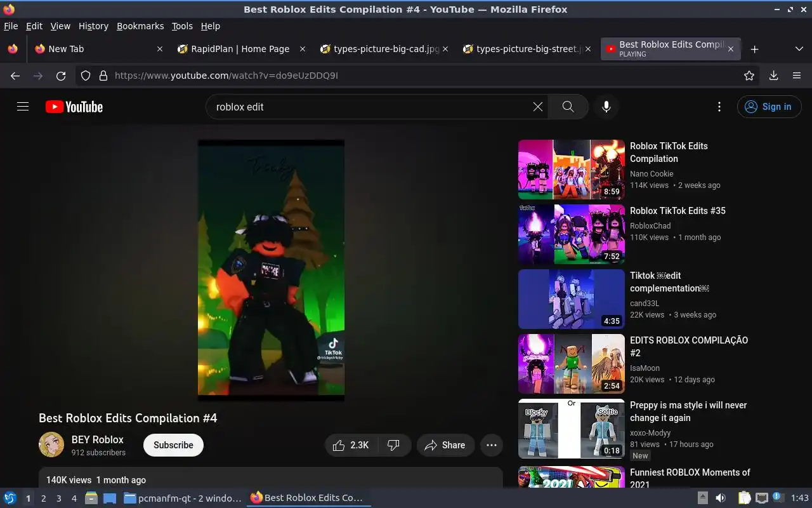
Task: Open the Nano Cookie channel link
Action: pyautogui.click(x=652, y=173)
